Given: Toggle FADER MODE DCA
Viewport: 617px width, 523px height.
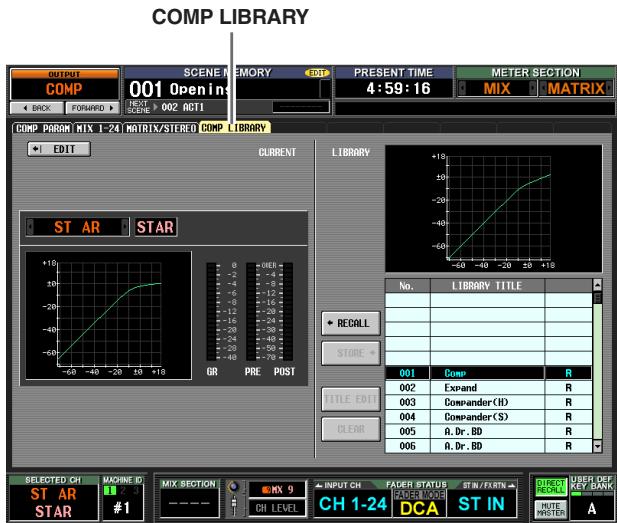Looking at the screenshot, I should tap(419, 503).
